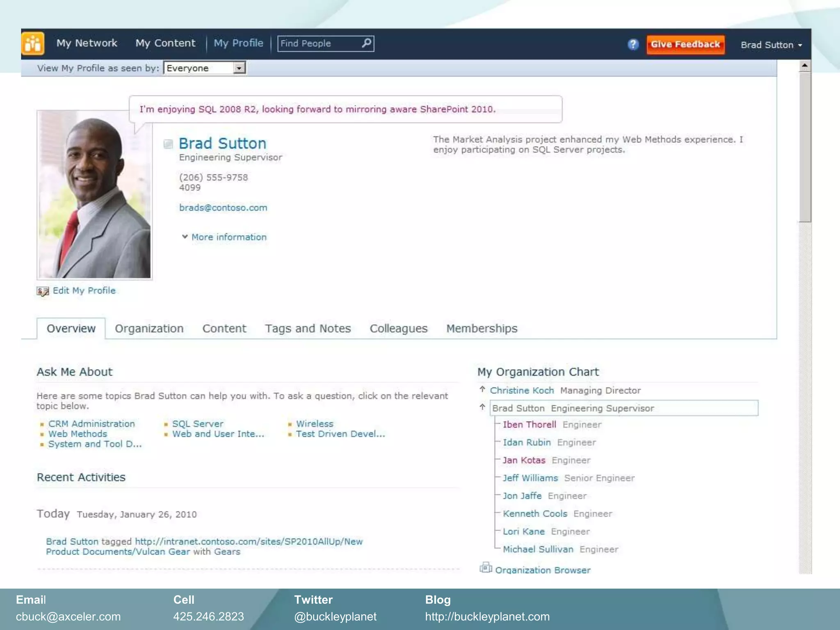This screenshot has width=840, height=630.
Task: Click the http://buckleyplanet.com blog address
Action: [x=487, y=616]
